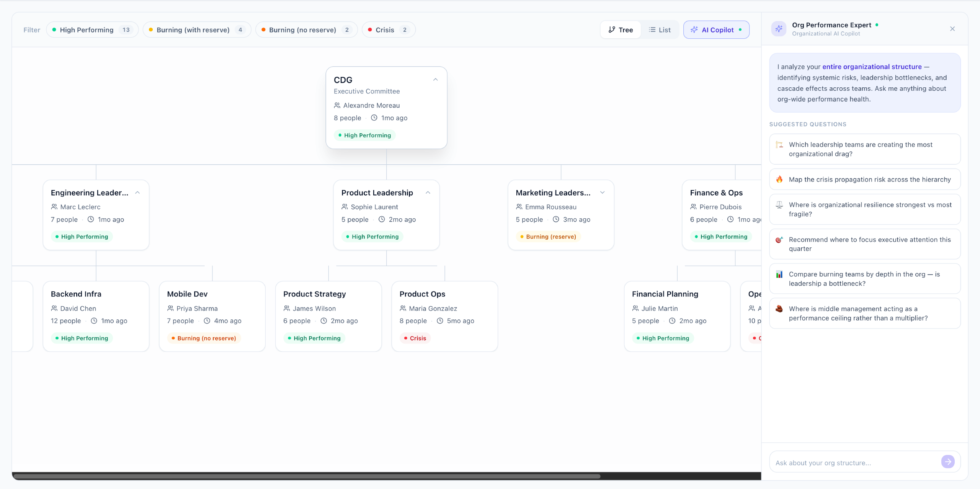Viewport: 980px width, 489px height.
Task: Toggle the Crisis filter chip
Action: 389,30
